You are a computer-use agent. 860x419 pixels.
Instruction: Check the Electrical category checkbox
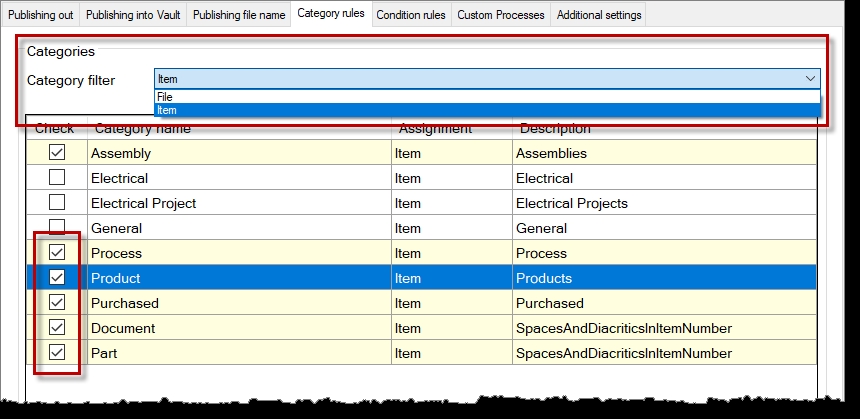(x=57, y=178)
